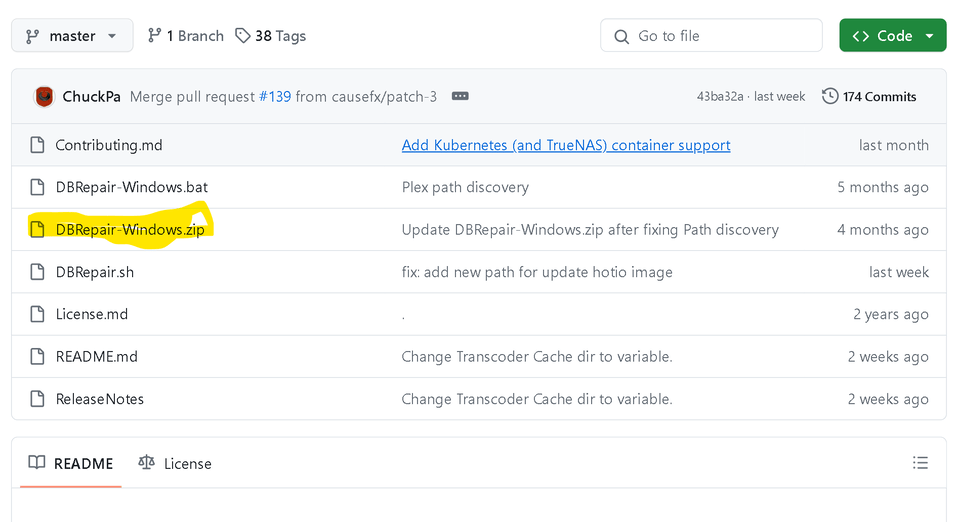Click the file icon beside ReleaseNotes

pyautogui.click(x=38, y=399)
